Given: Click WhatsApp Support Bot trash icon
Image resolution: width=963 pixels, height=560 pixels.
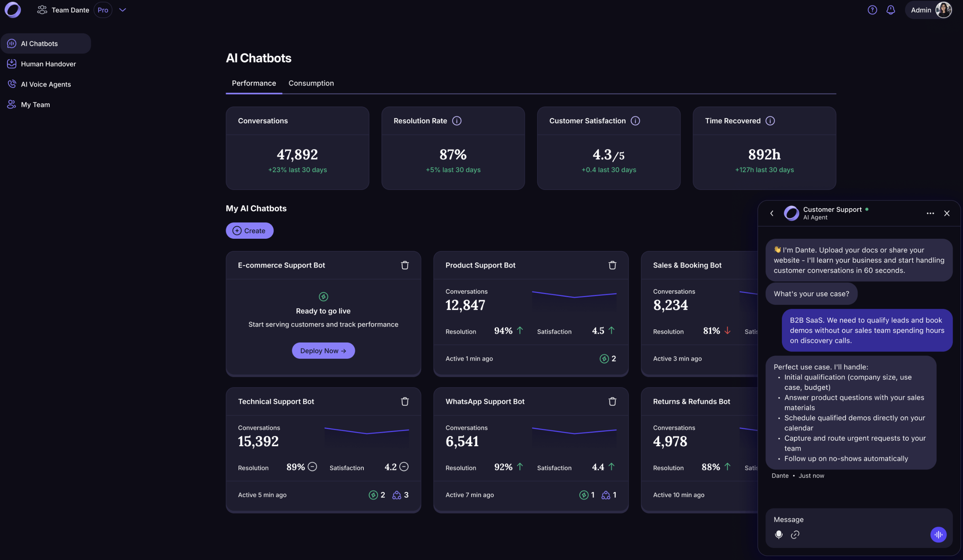Looking at the screenshot, I should pos(612,401).
